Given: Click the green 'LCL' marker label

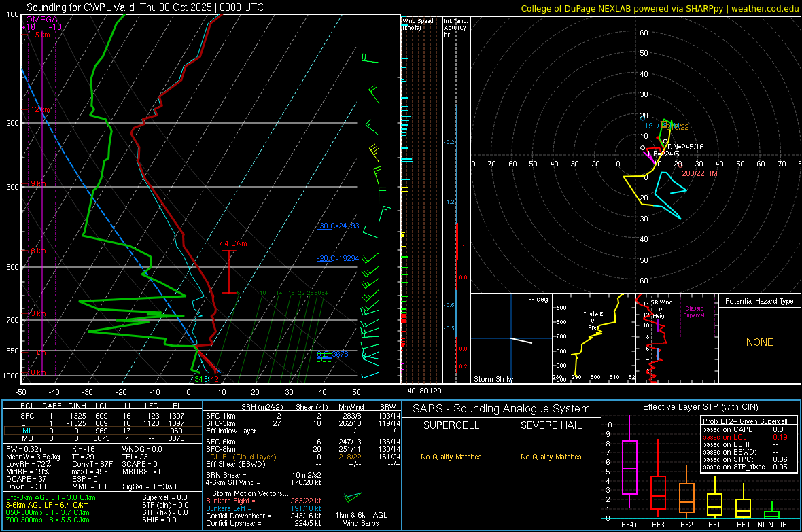Looking at the screenshot, I should point(324,359).
